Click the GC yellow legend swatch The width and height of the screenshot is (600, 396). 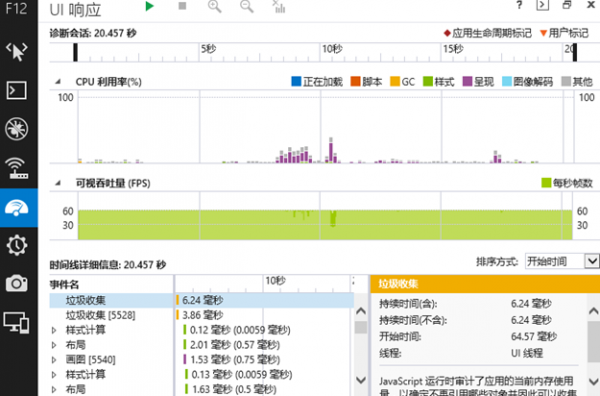(x=395, y=81)
